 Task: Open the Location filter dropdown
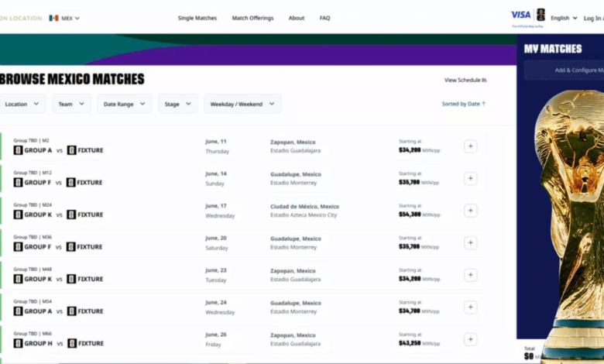(x=22, y=104)
